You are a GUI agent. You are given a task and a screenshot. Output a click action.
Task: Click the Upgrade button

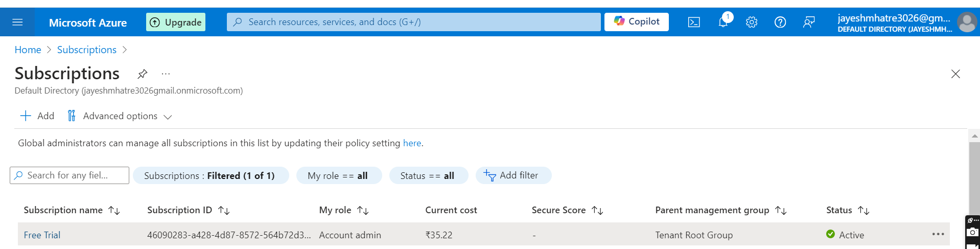pos(176,22)
